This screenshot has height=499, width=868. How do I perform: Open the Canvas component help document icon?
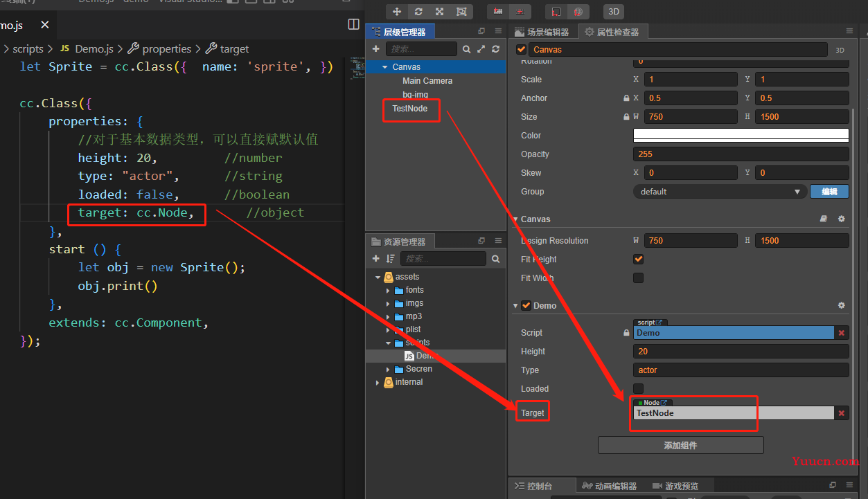pyautogui.click(x=824, y=219)
